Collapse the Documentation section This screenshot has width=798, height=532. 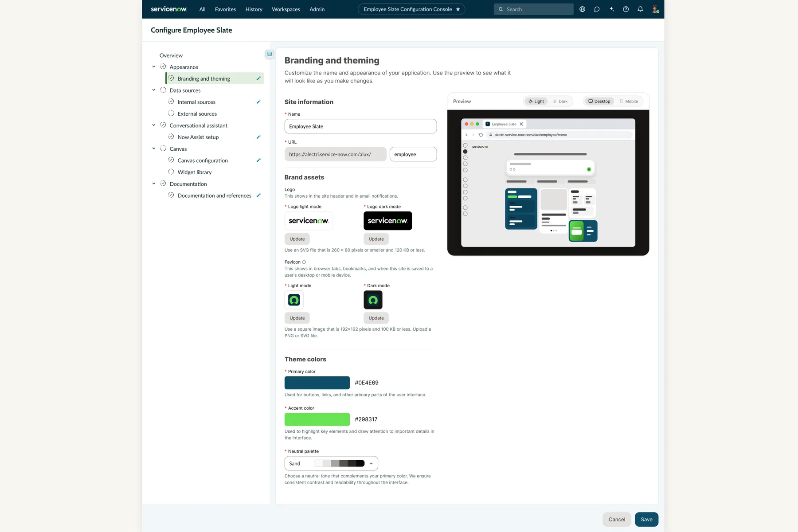154,184
